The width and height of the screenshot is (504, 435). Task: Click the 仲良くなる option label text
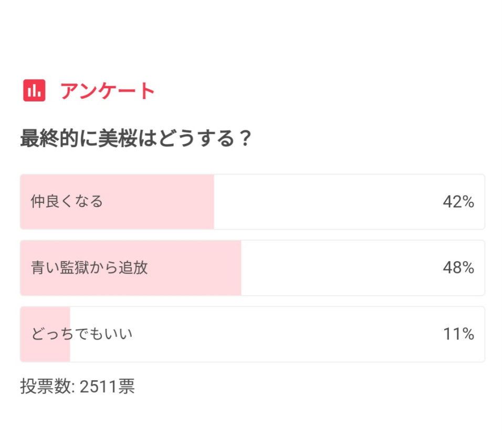tap(67, 202)
